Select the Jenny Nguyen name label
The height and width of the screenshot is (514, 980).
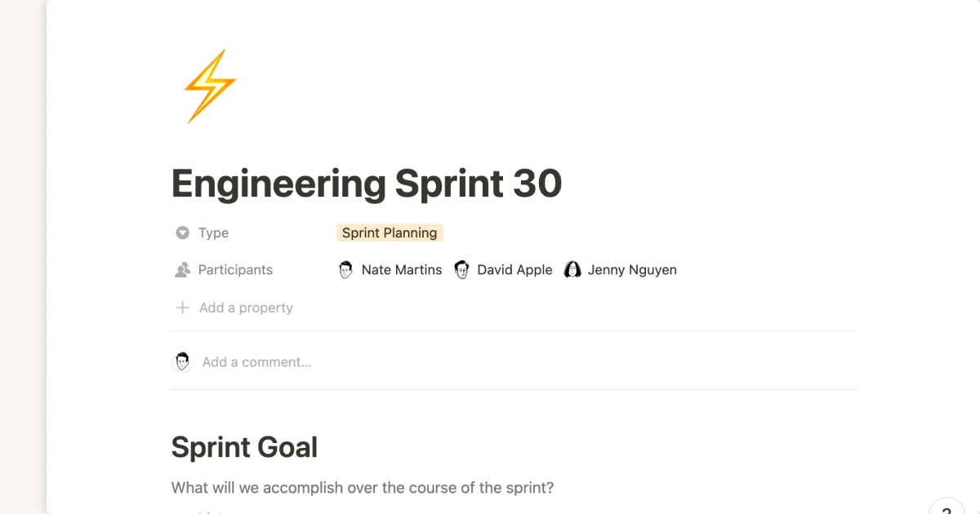632,270
